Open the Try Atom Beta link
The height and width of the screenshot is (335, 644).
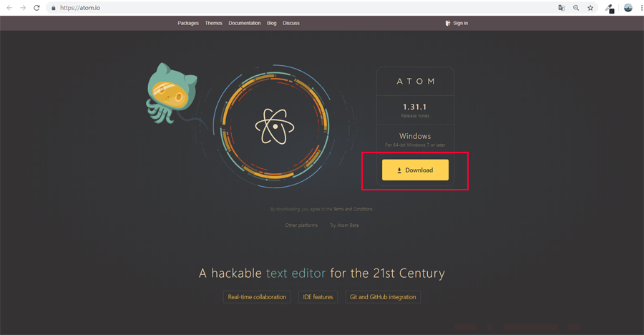click(344, 225)
